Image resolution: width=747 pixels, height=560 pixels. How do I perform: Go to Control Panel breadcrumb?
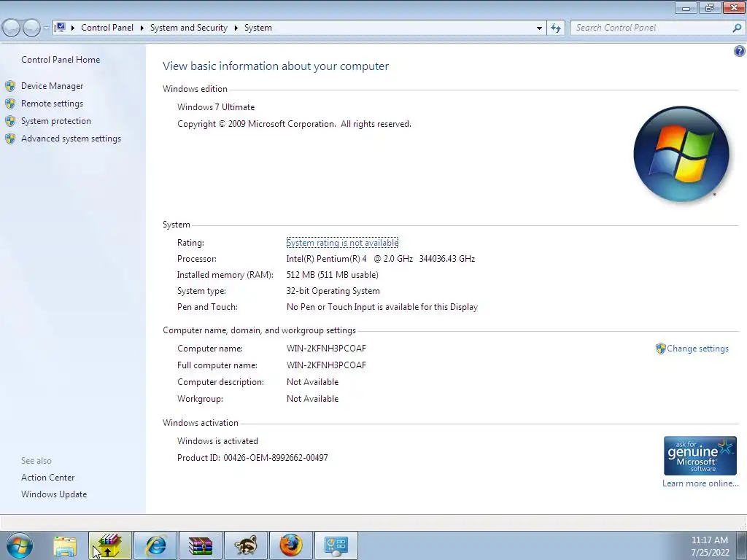click(107, 28)
